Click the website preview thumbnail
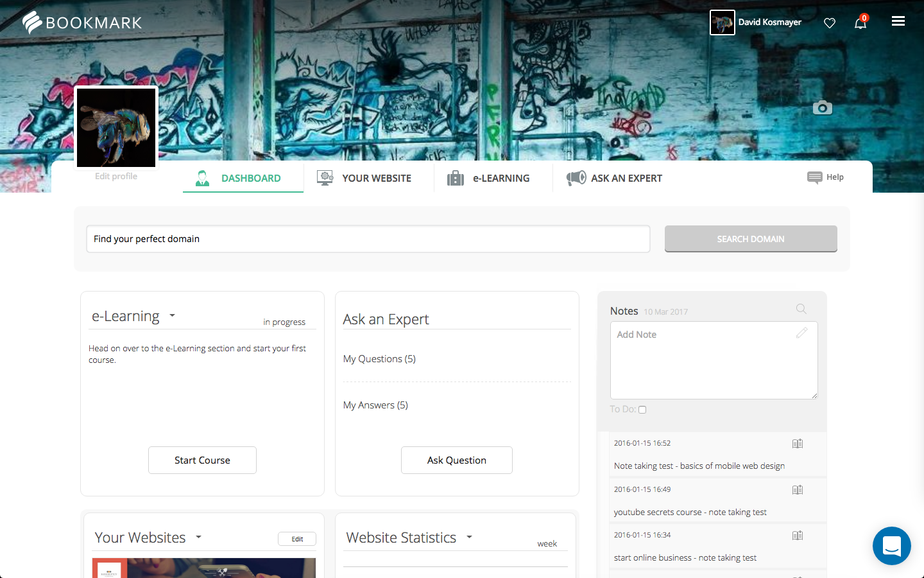The image size is (924, 578). point(204,568)
